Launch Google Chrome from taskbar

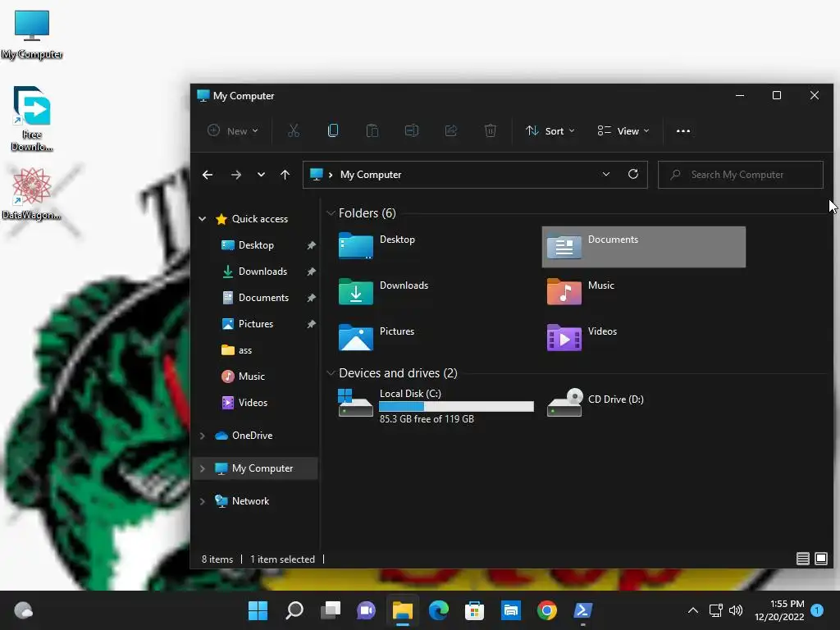[x=546, y=610]
